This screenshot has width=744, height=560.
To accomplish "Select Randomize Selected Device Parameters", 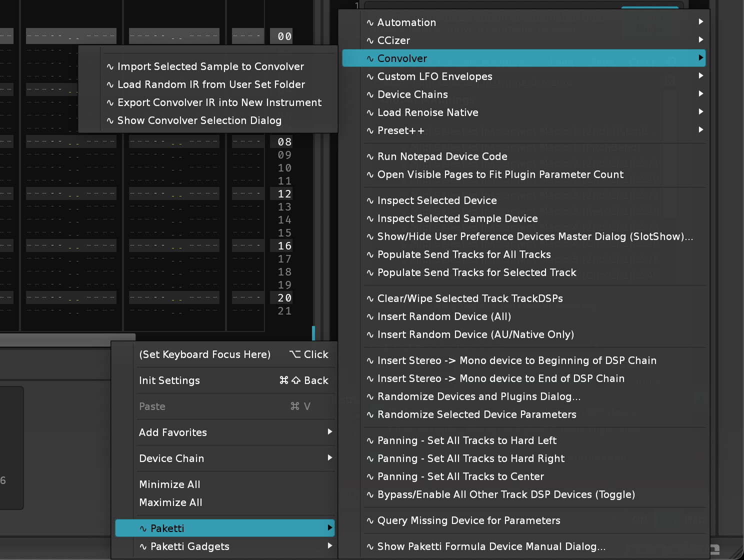I will pos(476,414).
